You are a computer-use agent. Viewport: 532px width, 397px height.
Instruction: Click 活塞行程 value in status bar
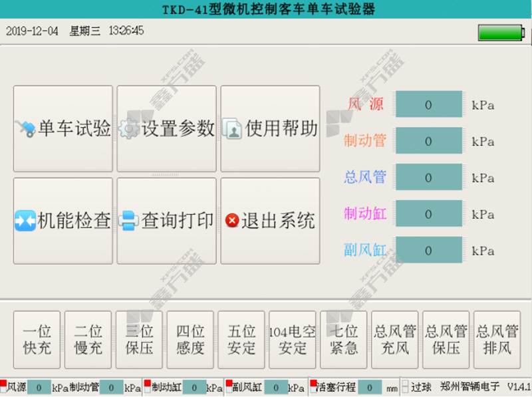click(369, 387)
